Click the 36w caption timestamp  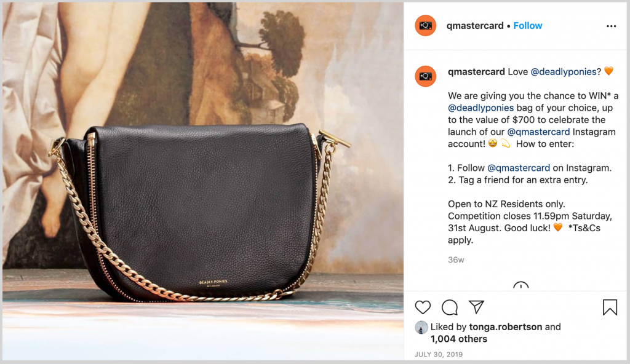[456, 260]
